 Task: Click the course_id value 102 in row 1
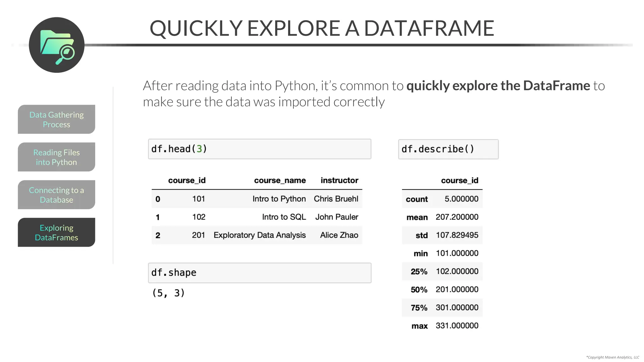(199, 217)
